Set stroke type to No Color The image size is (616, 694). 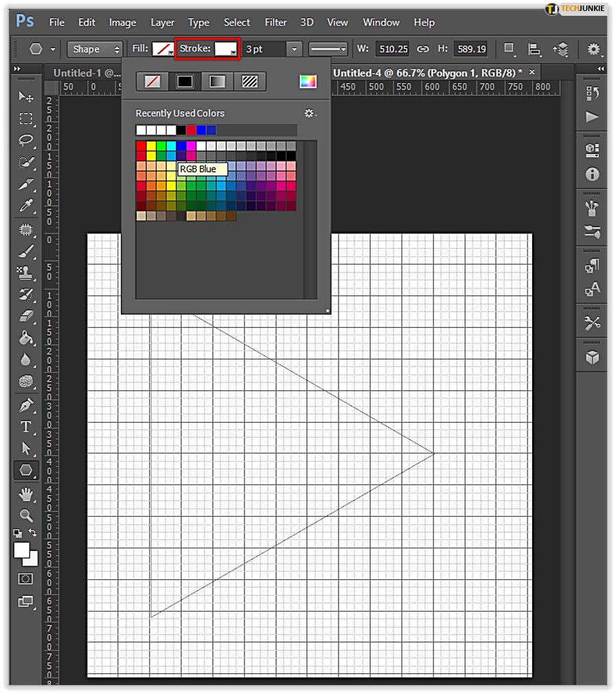pos(152,82)
